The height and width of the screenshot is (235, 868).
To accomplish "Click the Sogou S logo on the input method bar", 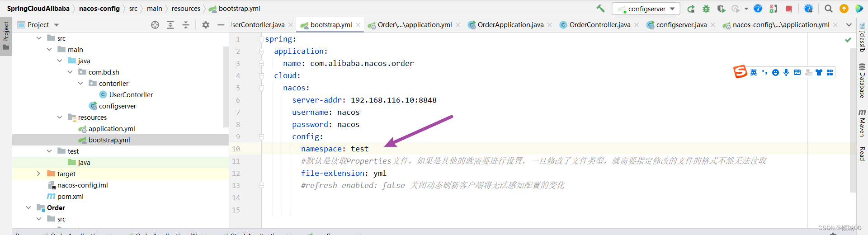I will point(740,72).
